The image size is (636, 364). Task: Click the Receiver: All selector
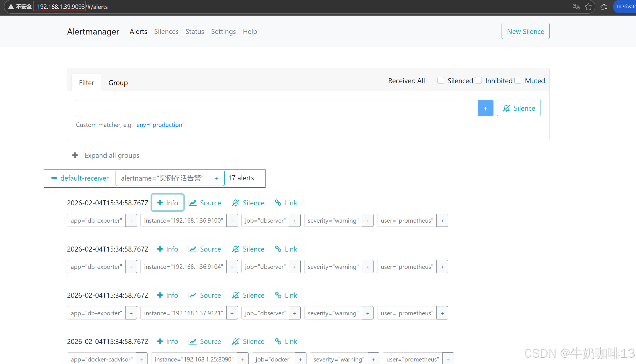pos(406,81)
